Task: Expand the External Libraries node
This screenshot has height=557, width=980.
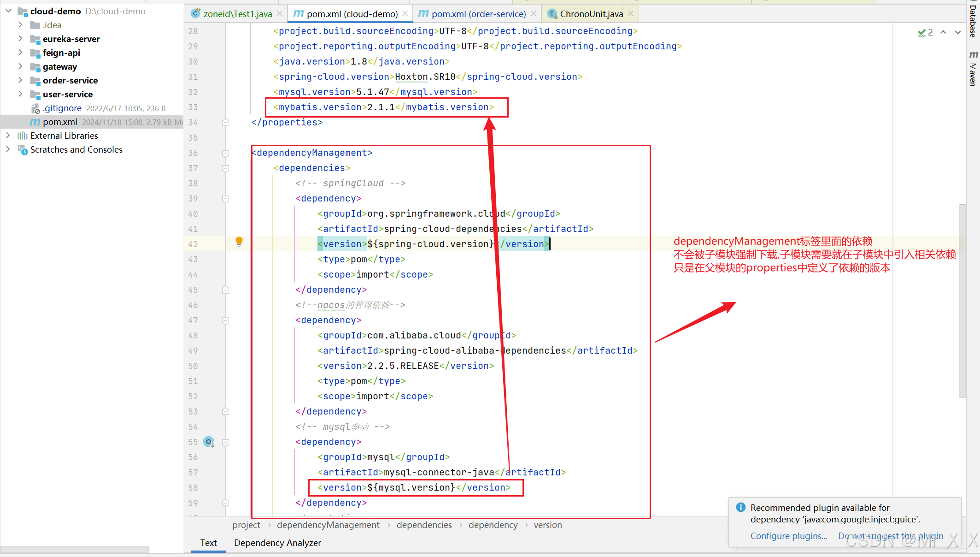Action: click(x=8, y=136)
